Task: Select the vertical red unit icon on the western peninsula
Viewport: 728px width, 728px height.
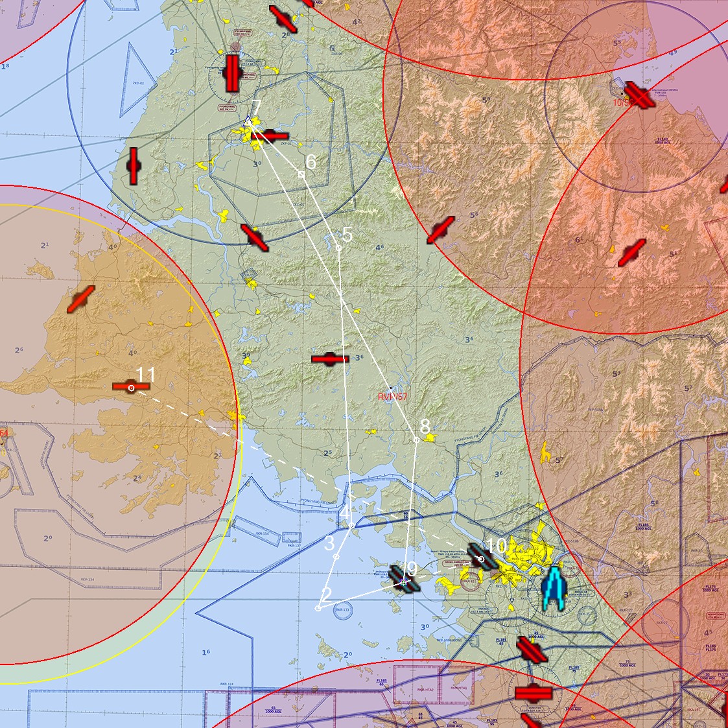Action: (132, 167)
